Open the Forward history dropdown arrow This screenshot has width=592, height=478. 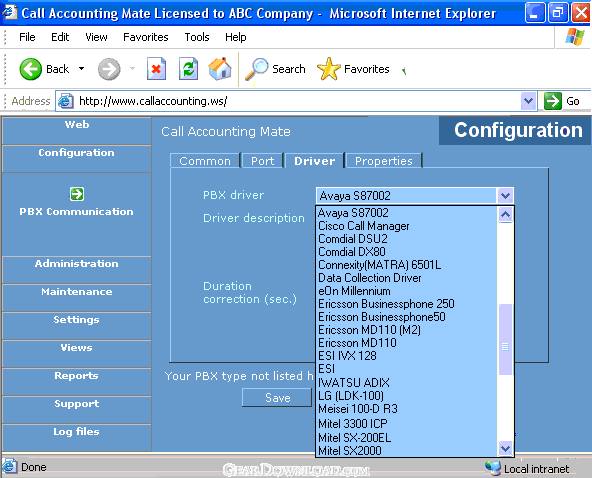point(133,69)
